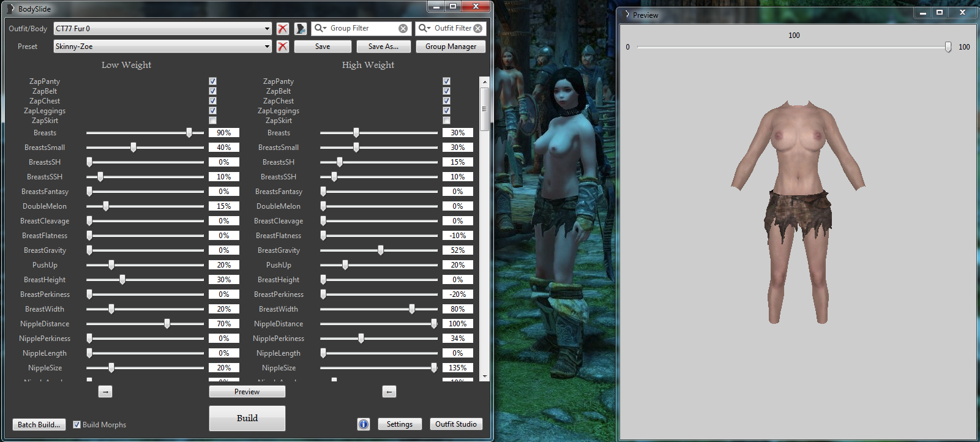Click the Low Weight BreastCleavage label
980x442 pixels.
[x=45, y=221]
